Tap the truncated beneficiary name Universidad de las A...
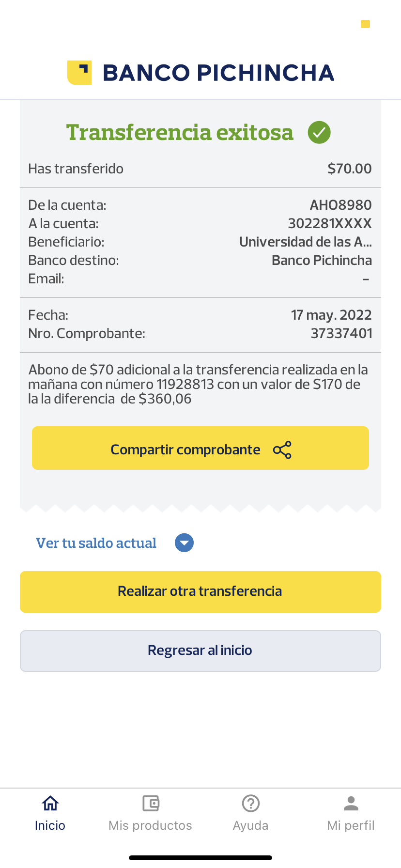This screenshot has width=401, height=868. [305, 242]
